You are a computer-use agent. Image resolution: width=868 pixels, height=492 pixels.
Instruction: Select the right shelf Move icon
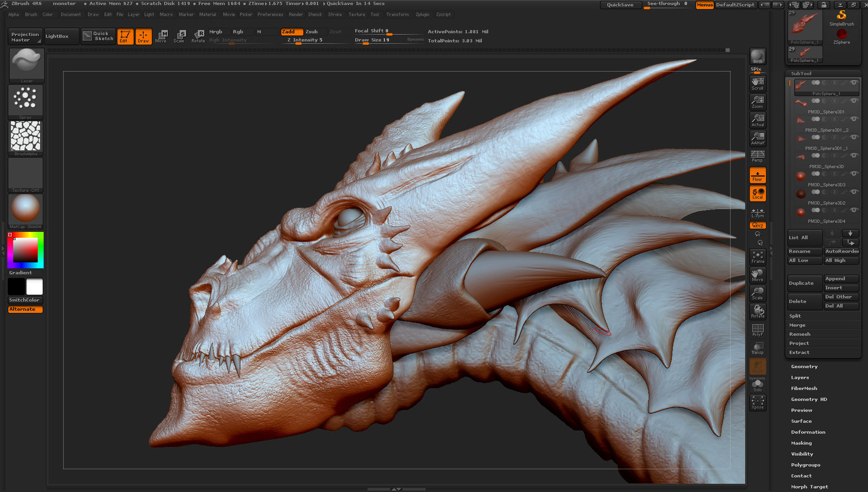(x=757, y=275)
